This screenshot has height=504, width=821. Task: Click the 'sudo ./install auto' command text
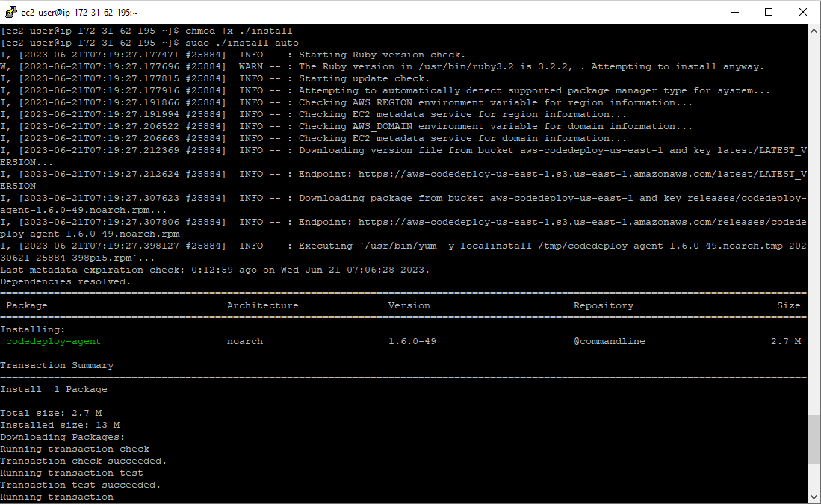click(x=242, y=43)
